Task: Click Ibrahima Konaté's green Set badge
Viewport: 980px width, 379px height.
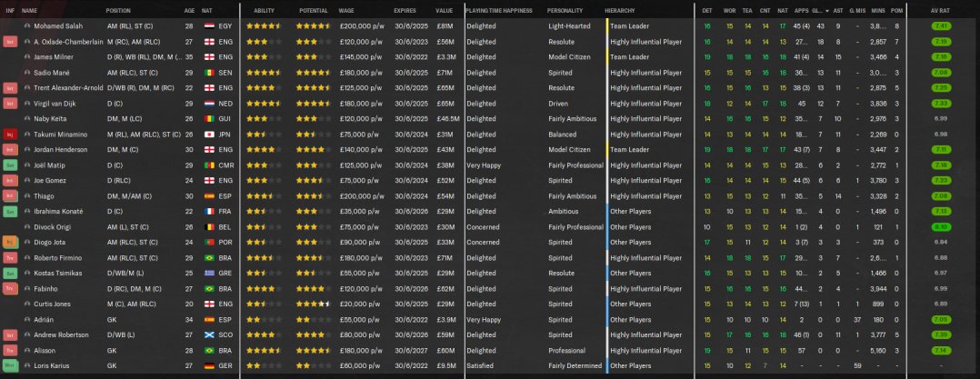Action: coord(9,212)
